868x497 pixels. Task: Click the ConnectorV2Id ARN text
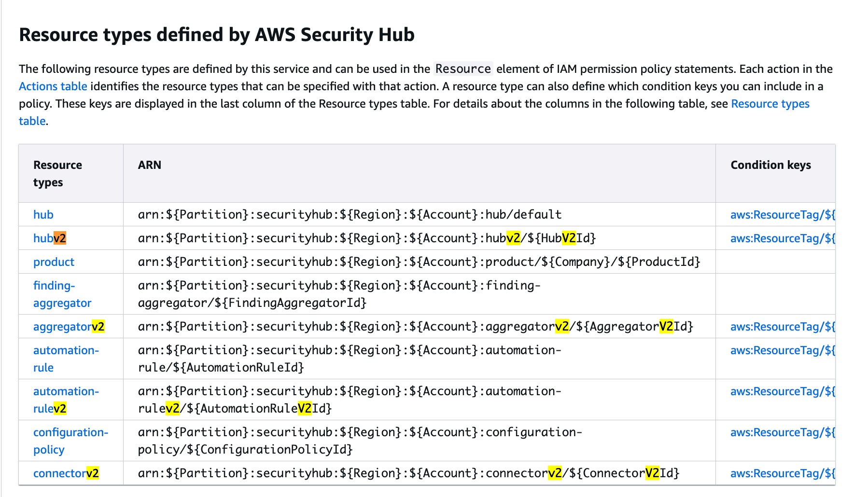pyautogui.click(x=409, y=473)
